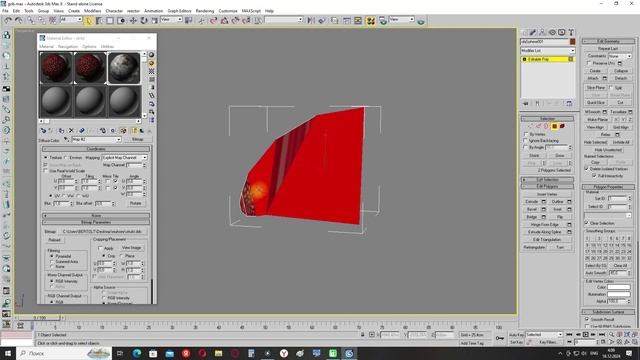Collapse the Edit Geometry rollout
Viewport: 640px width, 360px height.
pyautogui.click(x=608, y=41)
